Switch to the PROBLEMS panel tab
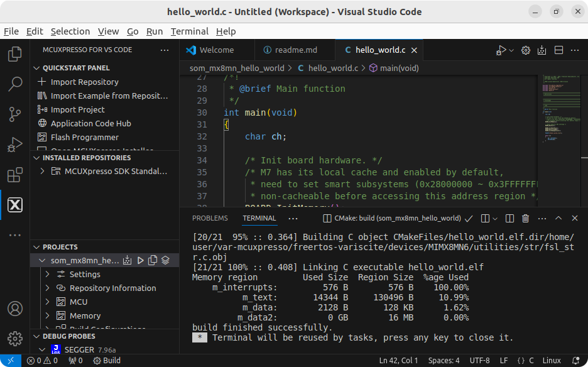 click(x=210, y=218)
